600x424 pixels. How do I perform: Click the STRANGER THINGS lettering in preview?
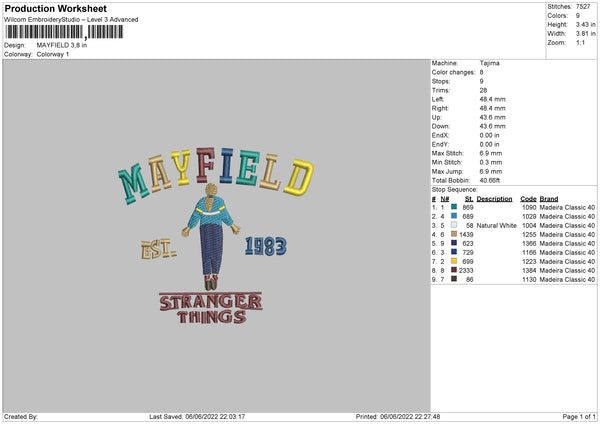(211, 308)
